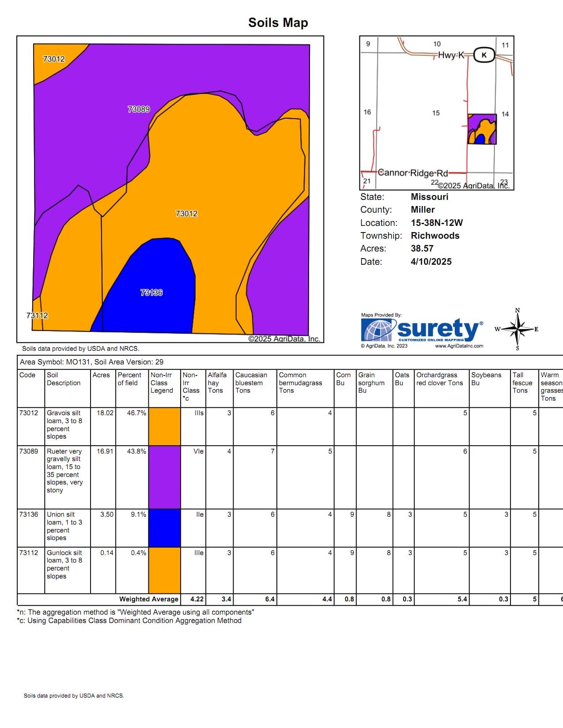Screen dimensions: 563x728
Task: Select the purple legend swatch for Rueter row
Action: point(164,477)
